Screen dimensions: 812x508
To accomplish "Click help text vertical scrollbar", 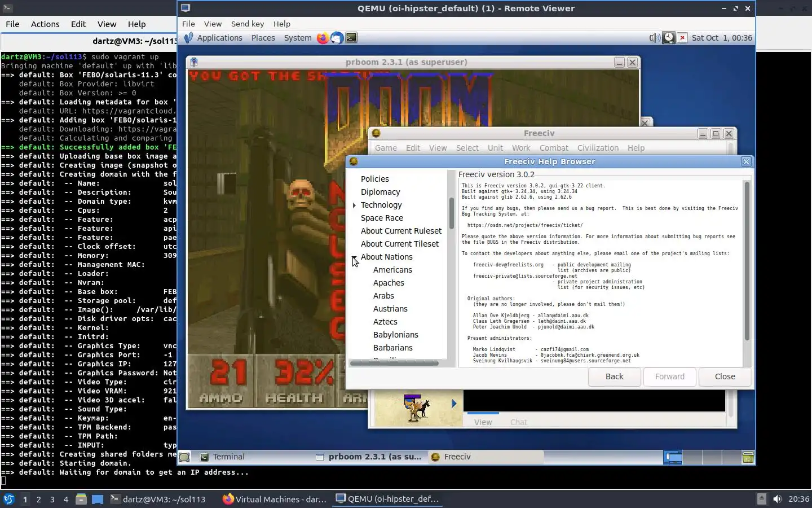I will pyautogui.click(x=747, y=261).
